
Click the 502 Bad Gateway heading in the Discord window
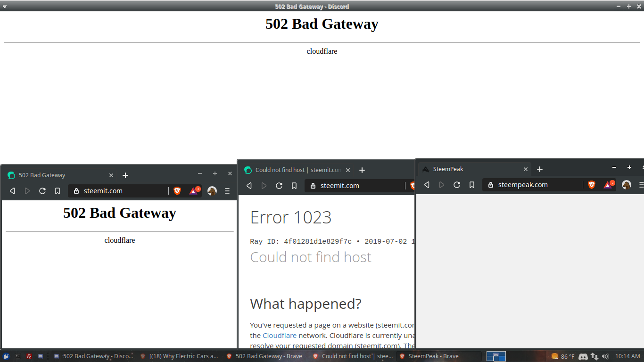tap(322, 24)
